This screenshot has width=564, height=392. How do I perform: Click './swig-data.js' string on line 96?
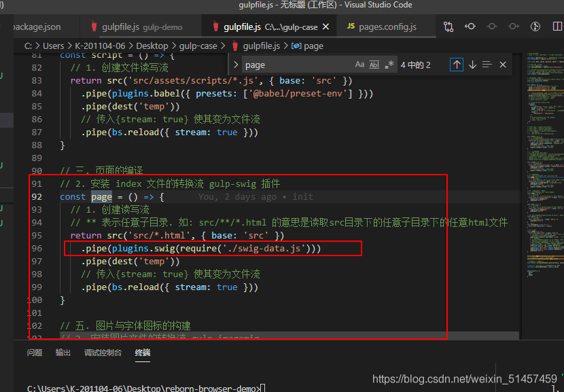(264, 249)
